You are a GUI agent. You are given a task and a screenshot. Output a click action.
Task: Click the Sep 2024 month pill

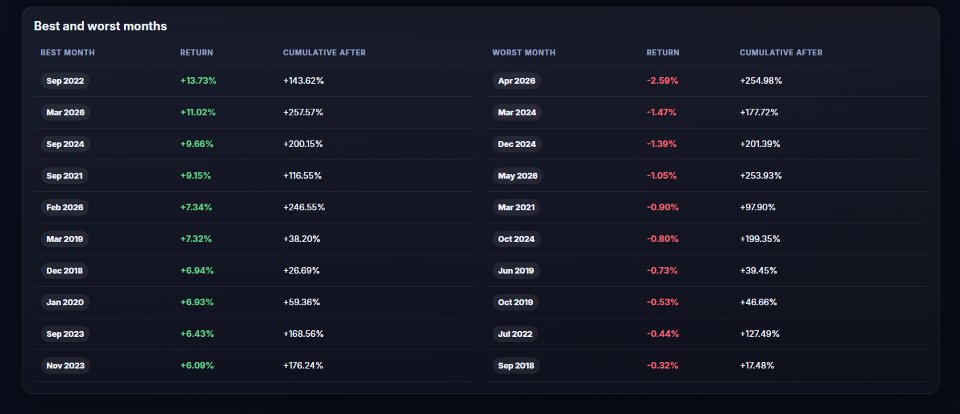(66, 144)
